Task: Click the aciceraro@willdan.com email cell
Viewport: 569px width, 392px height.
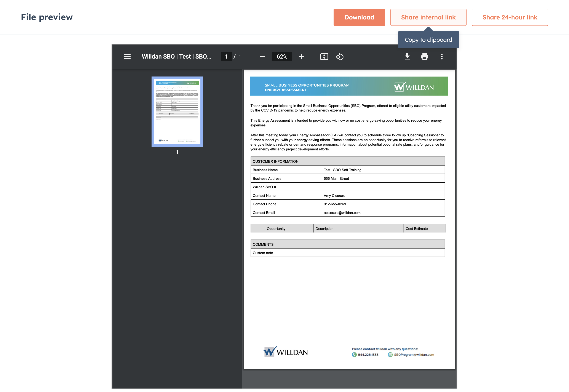Action: click(x=383, y=213)
